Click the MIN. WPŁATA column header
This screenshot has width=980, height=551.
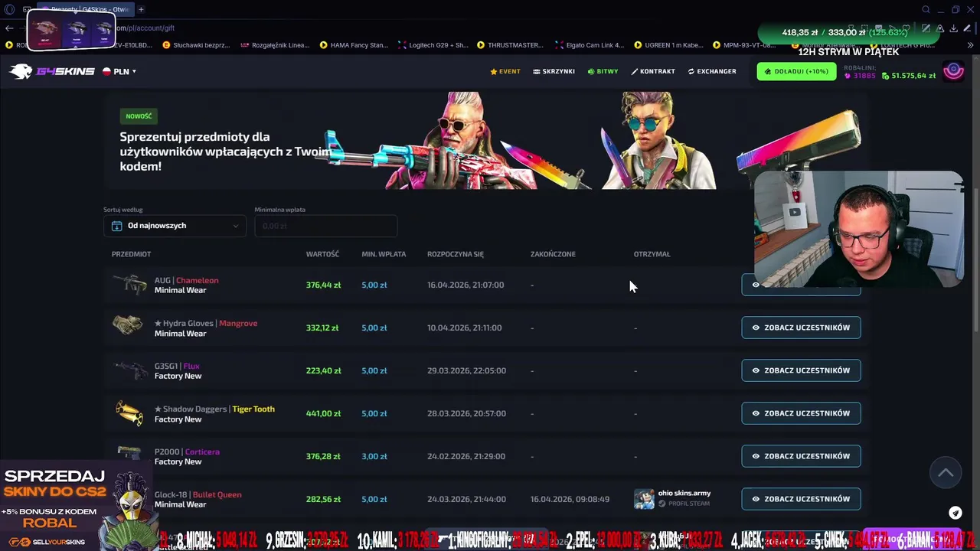384,254
